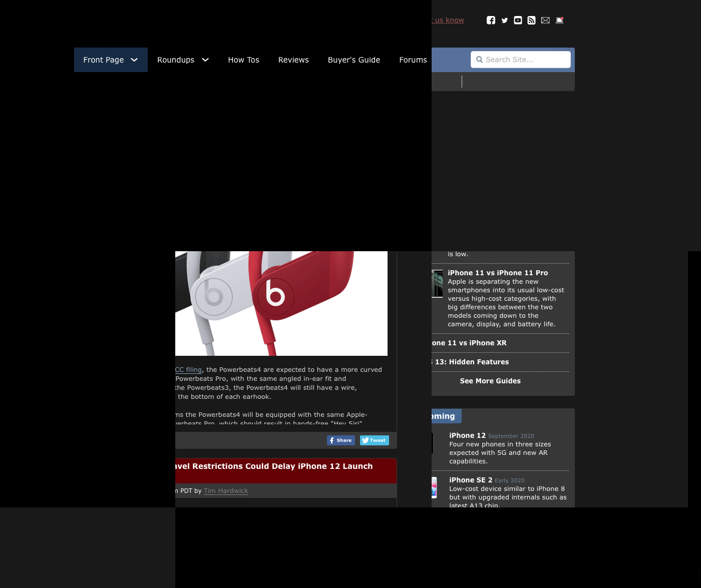The width and height of the screenshot is (701, 588).
Task: Open the YouTube channel icon
Action: click(x=518, y=20)
